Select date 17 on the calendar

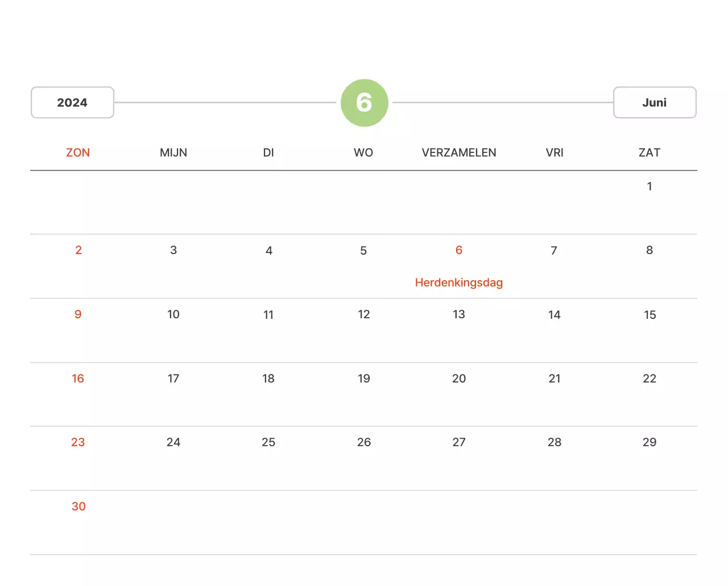(x=173, y=379)
